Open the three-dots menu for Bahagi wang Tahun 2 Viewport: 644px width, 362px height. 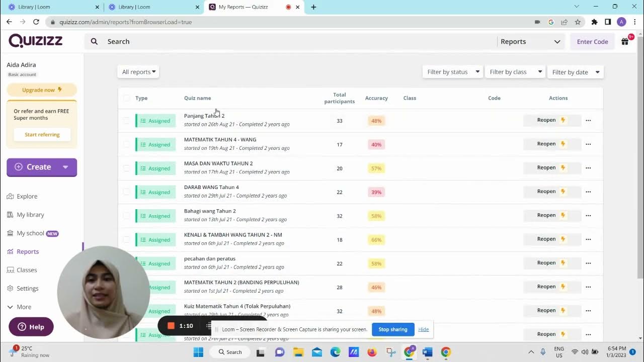(588, 215)
